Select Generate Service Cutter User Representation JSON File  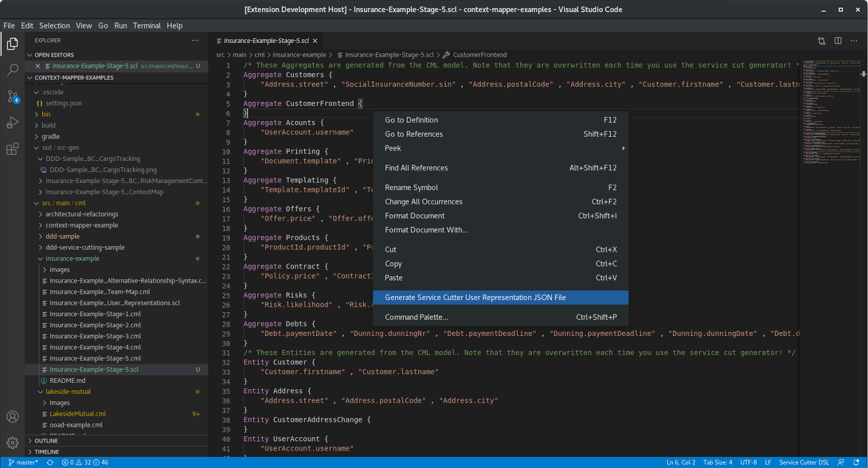pyautogui.click(x=501, y=298)
